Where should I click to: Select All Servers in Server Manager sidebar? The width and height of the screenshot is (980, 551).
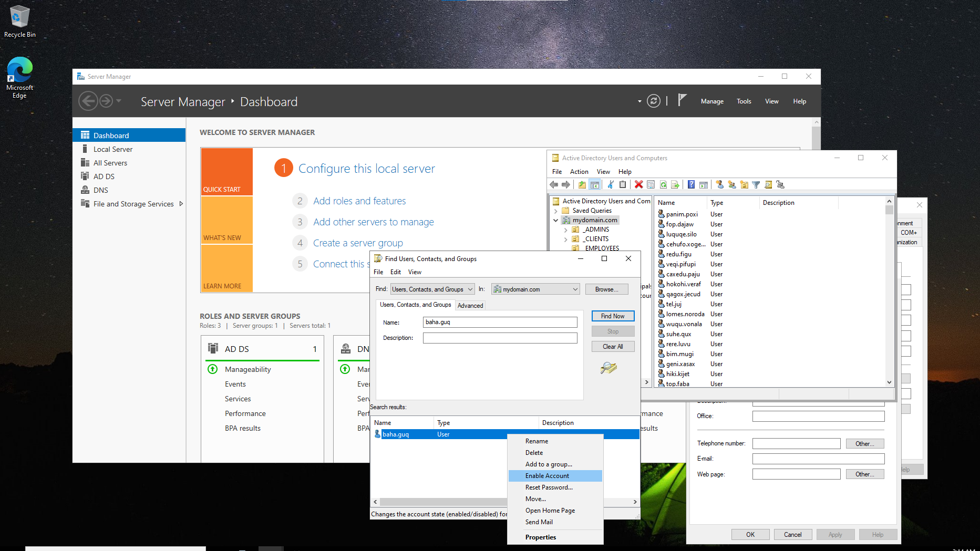(x=129, y=163)
